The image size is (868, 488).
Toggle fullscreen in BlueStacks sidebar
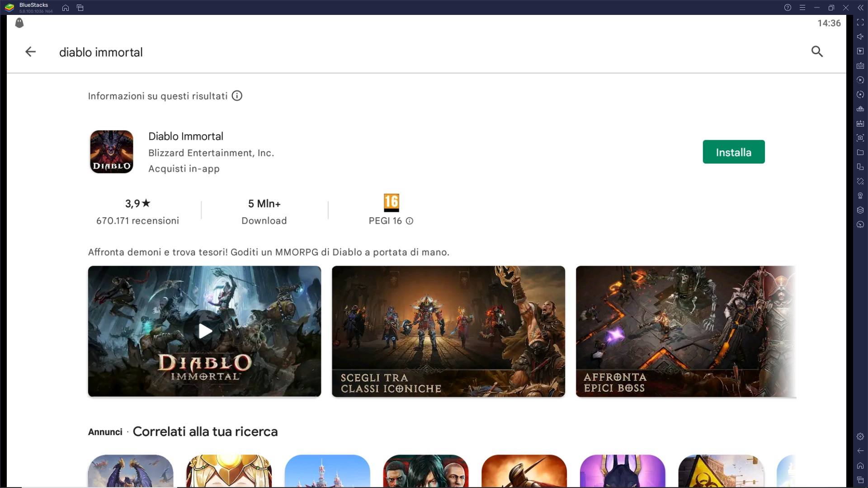point(860,22)
